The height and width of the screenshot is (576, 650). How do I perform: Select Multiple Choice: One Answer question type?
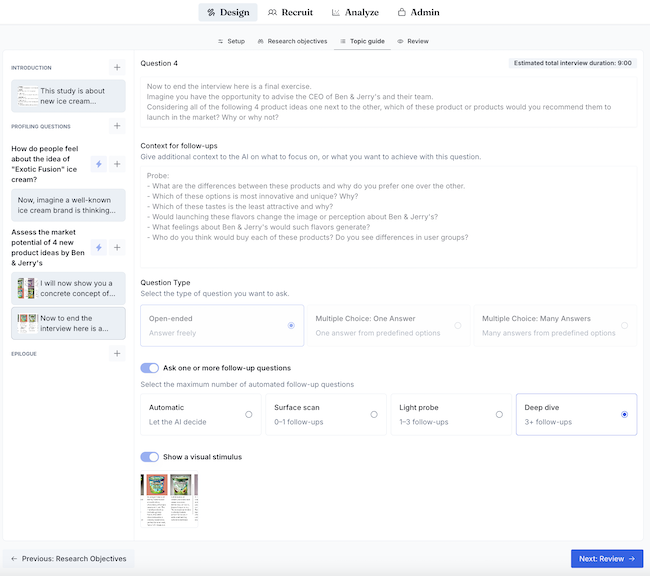pyautogui.click(x=386, y=325)
